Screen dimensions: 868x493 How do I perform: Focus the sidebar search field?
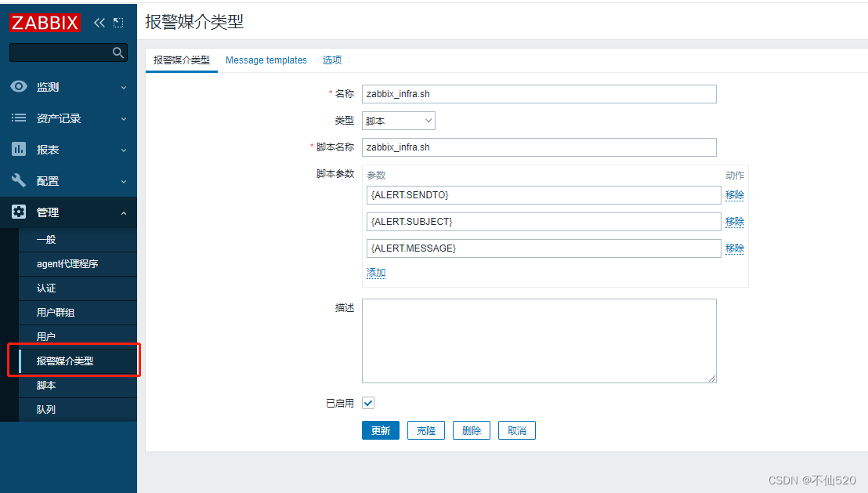point(69,53)
